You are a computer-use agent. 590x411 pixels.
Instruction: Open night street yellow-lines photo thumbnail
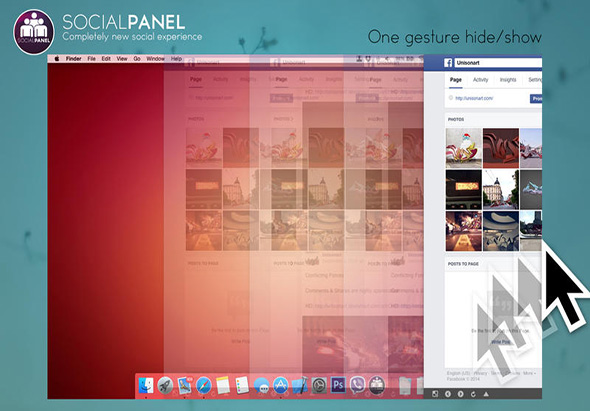pos(464,231)
